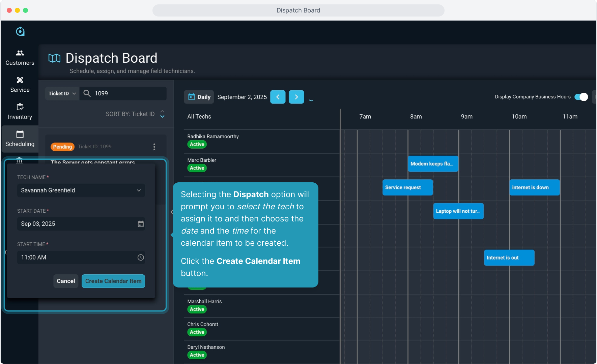The width and height of the screenshot is (597, 364).
Task: Open the Service section
Action: click(x=20, y=85)
